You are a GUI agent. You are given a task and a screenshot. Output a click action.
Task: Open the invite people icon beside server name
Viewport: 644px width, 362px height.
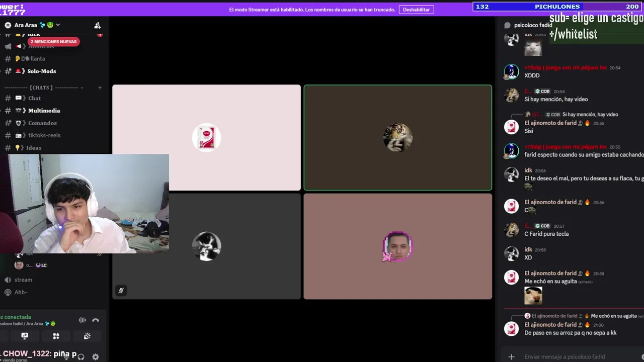click(98, 25)
